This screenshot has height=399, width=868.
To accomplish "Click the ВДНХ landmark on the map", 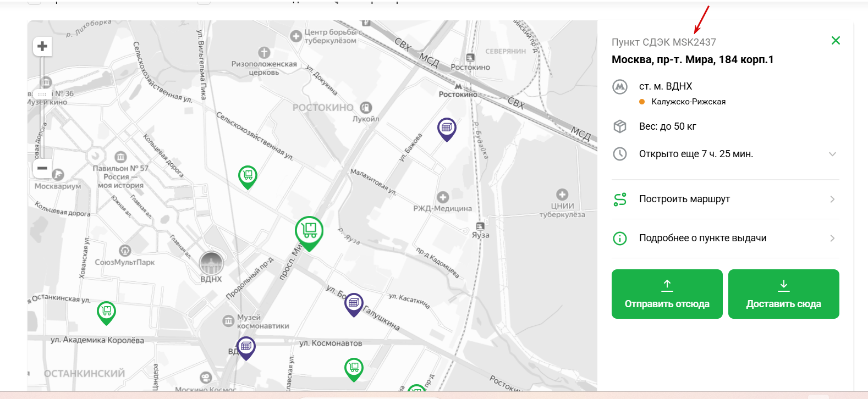I will (211, 264).
